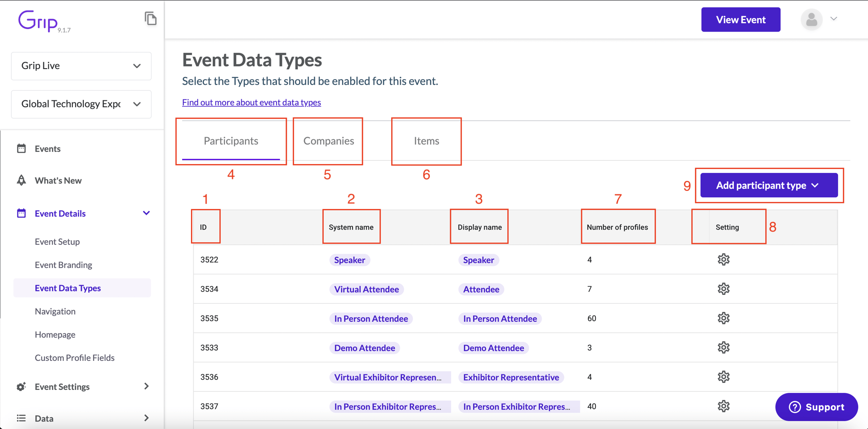Viewport: 868px width, 429px height.
Task: Open the Events calendar icon in sidebar
Action: coord(22,148)
